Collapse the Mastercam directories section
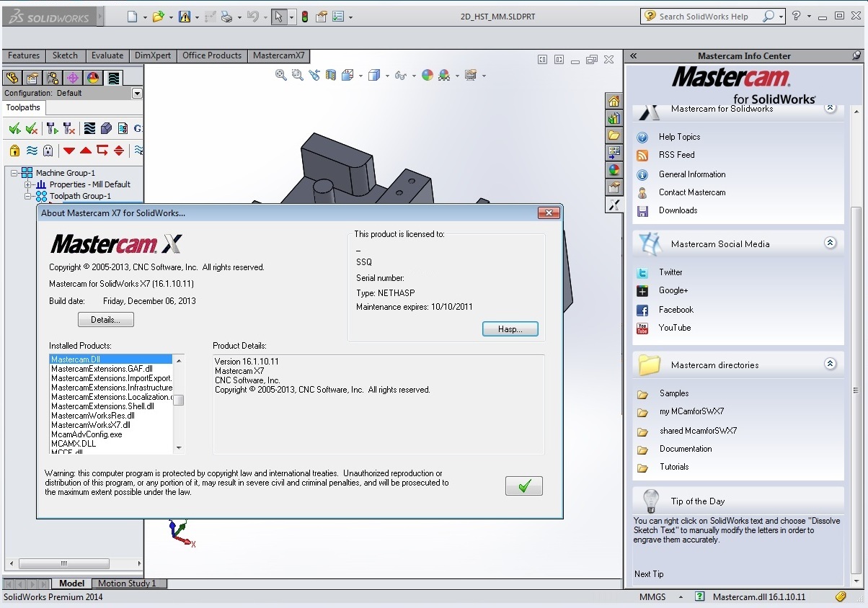Viewport: 868px width, 608px height. pos(830,365)
